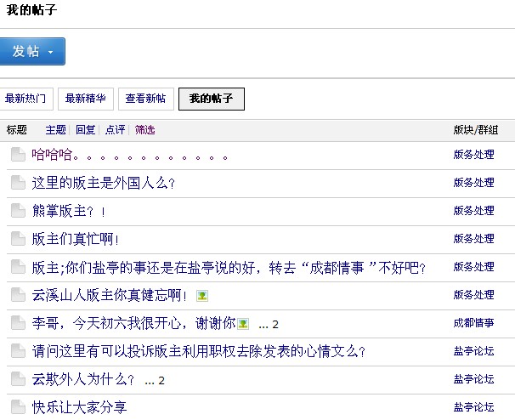Click the post icon beside 快乐让大家分享 thread
This screenshot has width=515, height=420.
[x=17, y=407]
